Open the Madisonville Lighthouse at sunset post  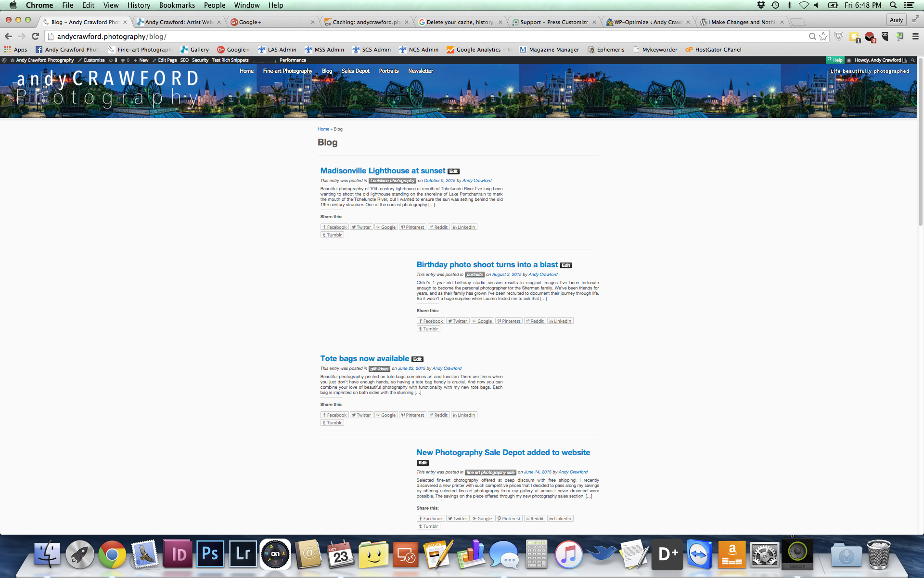point(383,171)
